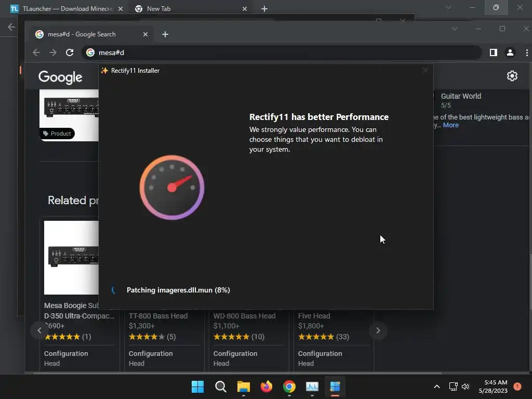Open the clock showing 5:45 AM
The image size is (532, 399).
493,387
